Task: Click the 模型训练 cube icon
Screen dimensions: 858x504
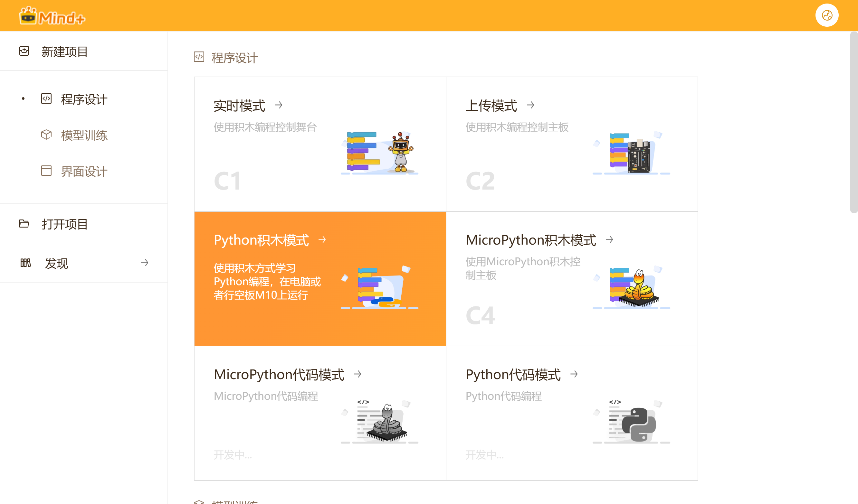Action: coord(47,135)
